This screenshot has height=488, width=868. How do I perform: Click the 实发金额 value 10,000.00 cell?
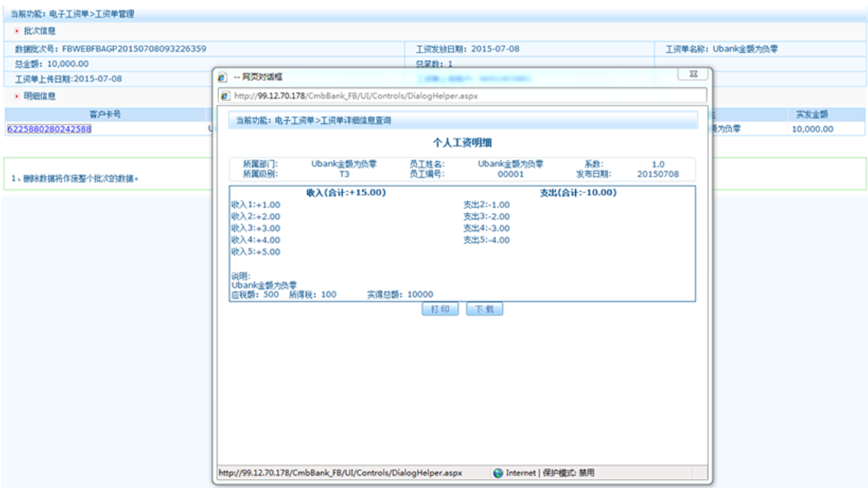812,128
